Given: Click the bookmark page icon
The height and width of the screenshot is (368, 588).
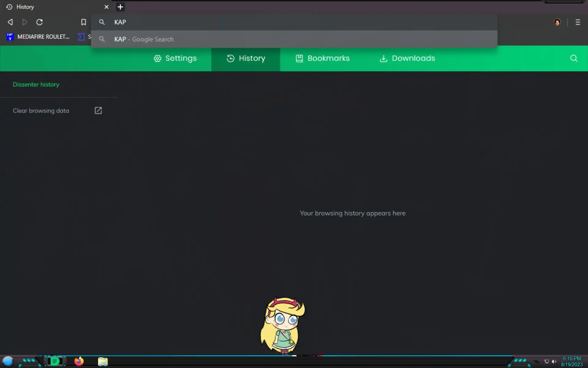Looking at the screenshot, I should (83, 22).
